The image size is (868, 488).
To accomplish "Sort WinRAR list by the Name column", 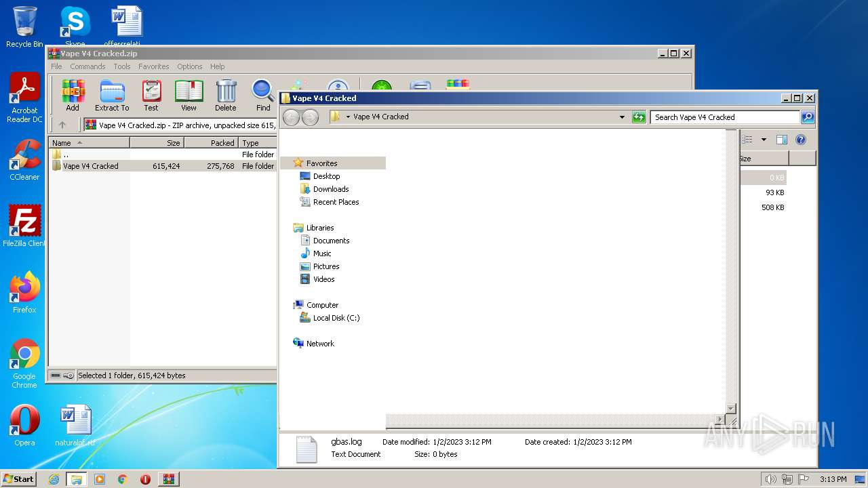I will (x=90, y=143).
